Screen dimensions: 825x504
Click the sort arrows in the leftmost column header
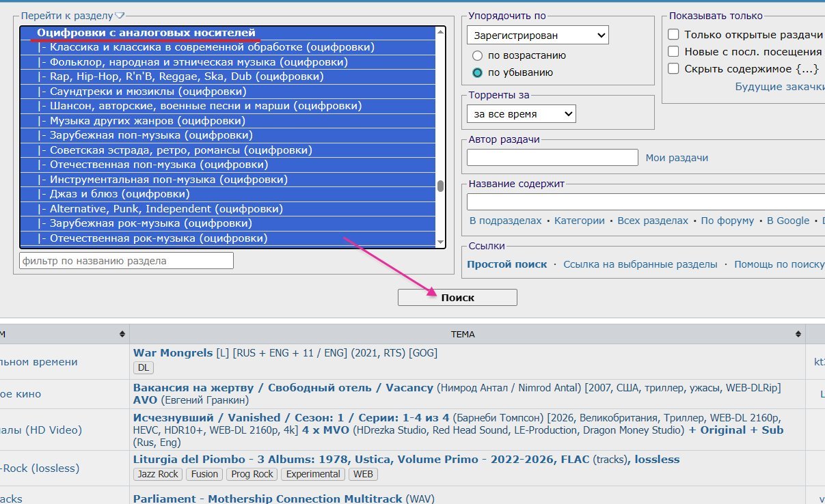[122, 334]
